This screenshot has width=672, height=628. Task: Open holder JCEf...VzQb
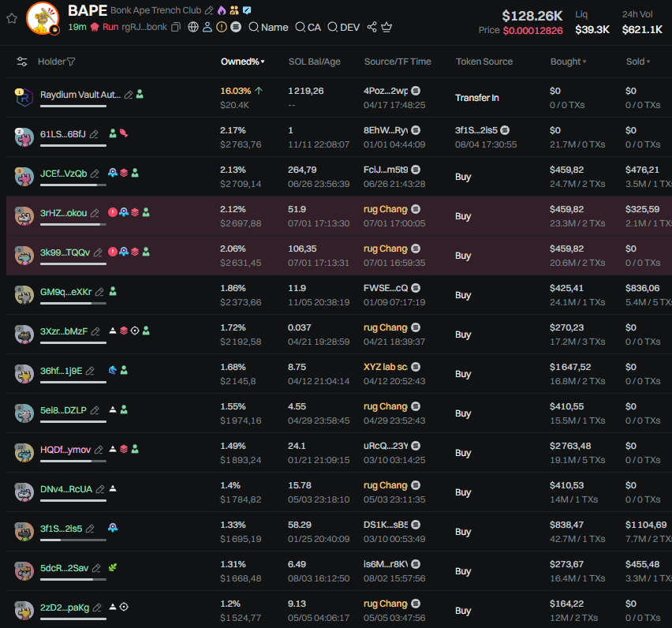click(63, 174)
